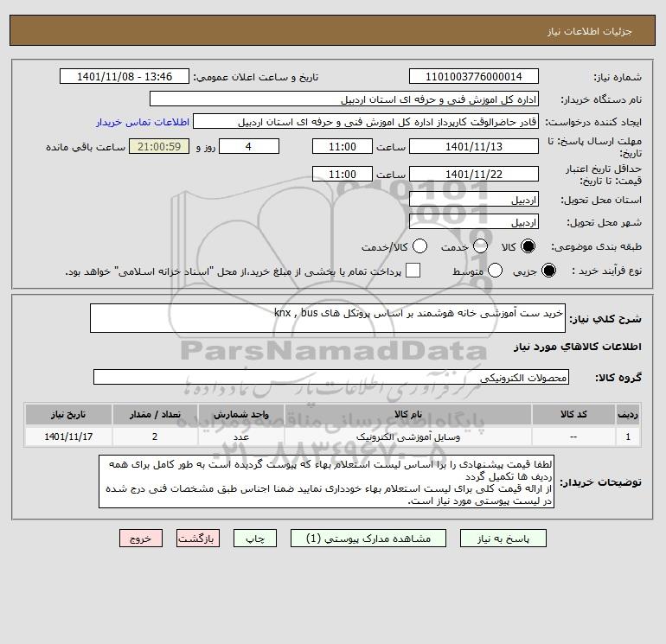Click the product code cell showing --
The height and width of the screenshot is (644, 666).
coord(573,437)
